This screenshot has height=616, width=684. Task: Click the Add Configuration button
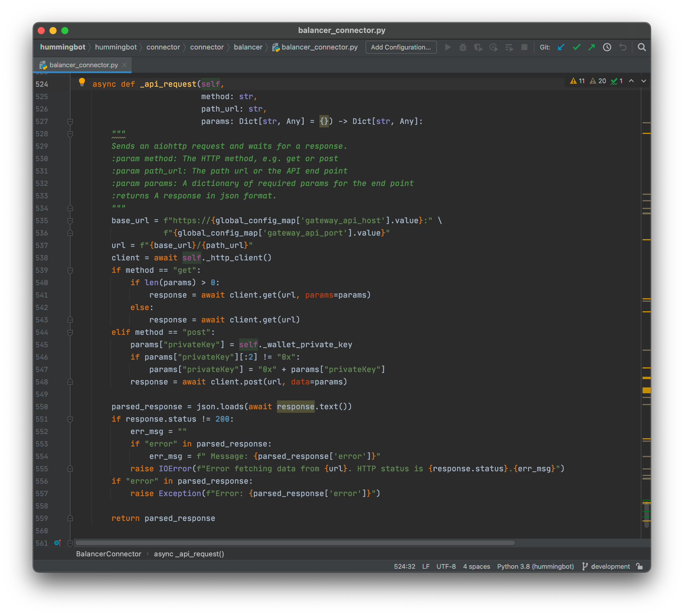(x=401, y=47)
